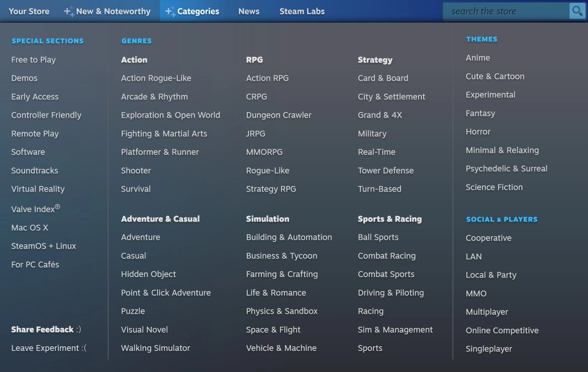Collapse the Categories dropdown menu
Viewport: 588px width, 372px height.
point(198,11)
